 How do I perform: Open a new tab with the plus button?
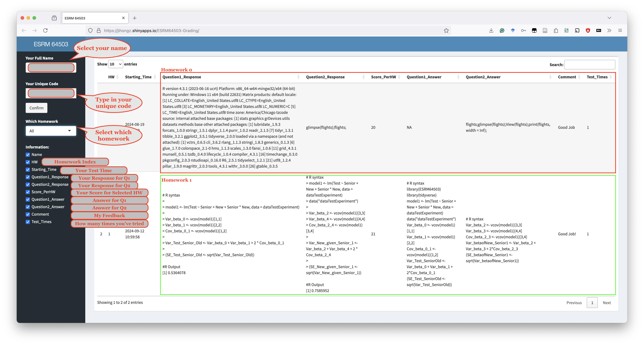pos(134,18)
